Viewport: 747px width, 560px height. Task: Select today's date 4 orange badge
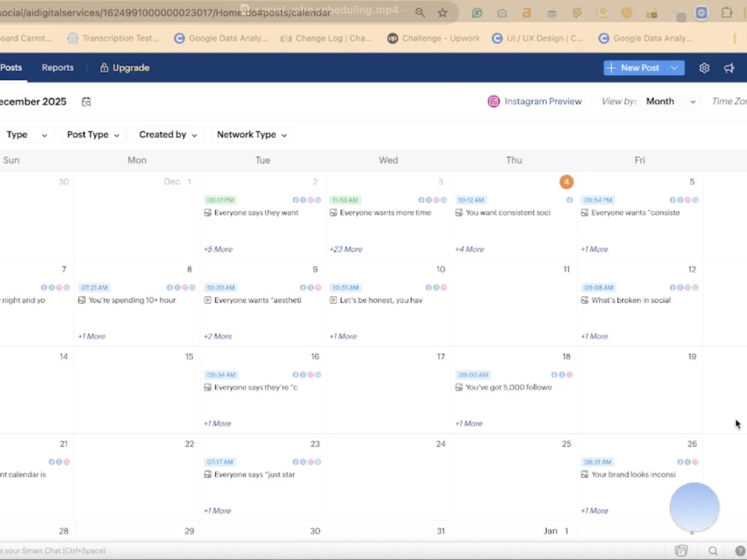(x=566, y=182)
